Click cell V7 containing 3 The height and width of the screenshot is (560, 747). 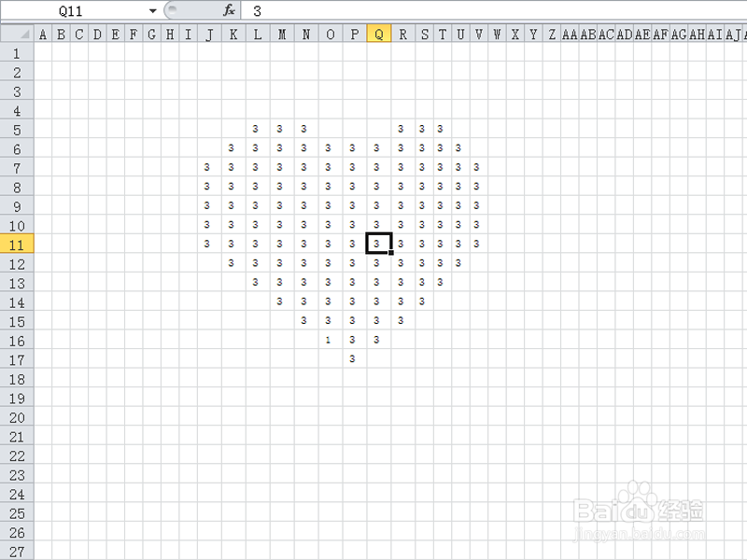pyautogui.click(x=479, y=167)
